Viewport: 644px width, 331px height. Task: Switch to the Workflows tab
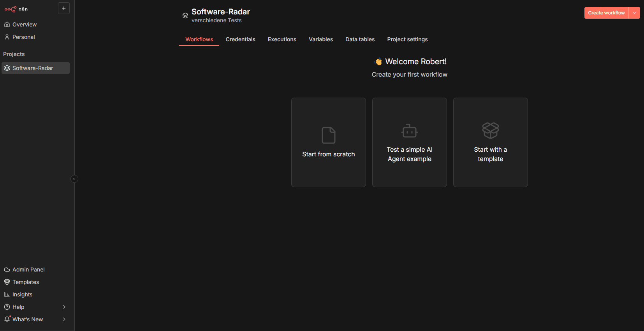click(199, 39)
